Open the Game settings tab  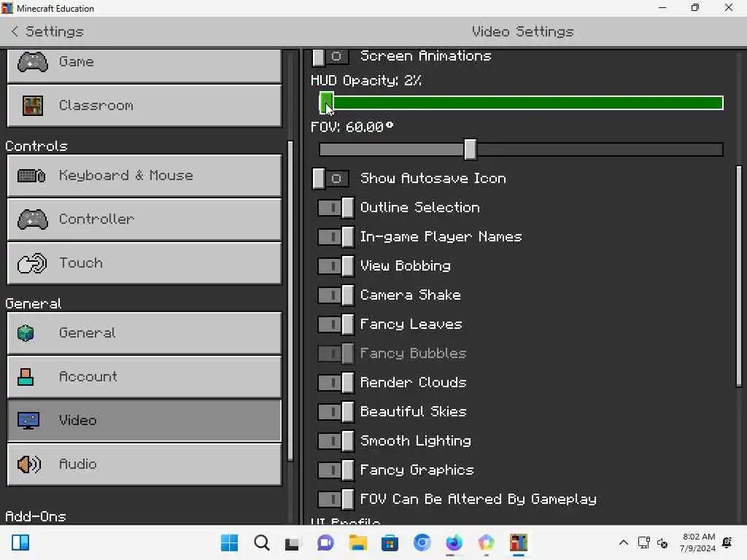[144, 66]
